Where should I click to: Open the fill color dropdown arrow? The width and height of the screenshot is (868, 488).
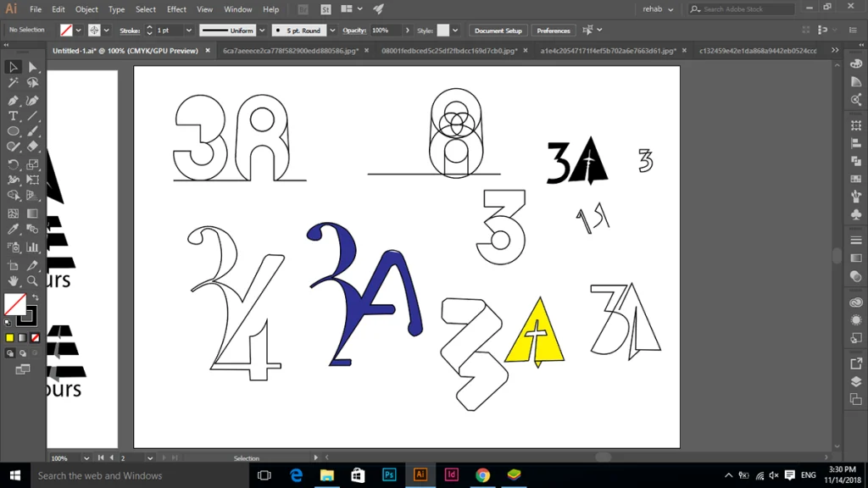(x=78, y=30)
